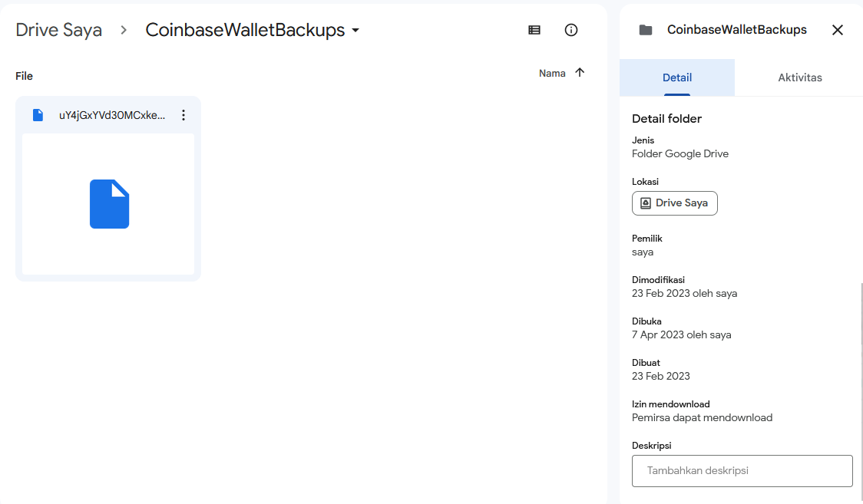The height and width of the screenshot is (504, 863).
Task: Open the three-dot menu for uY4jGxYVd3OMCxke file
Action: click(184, 115)
